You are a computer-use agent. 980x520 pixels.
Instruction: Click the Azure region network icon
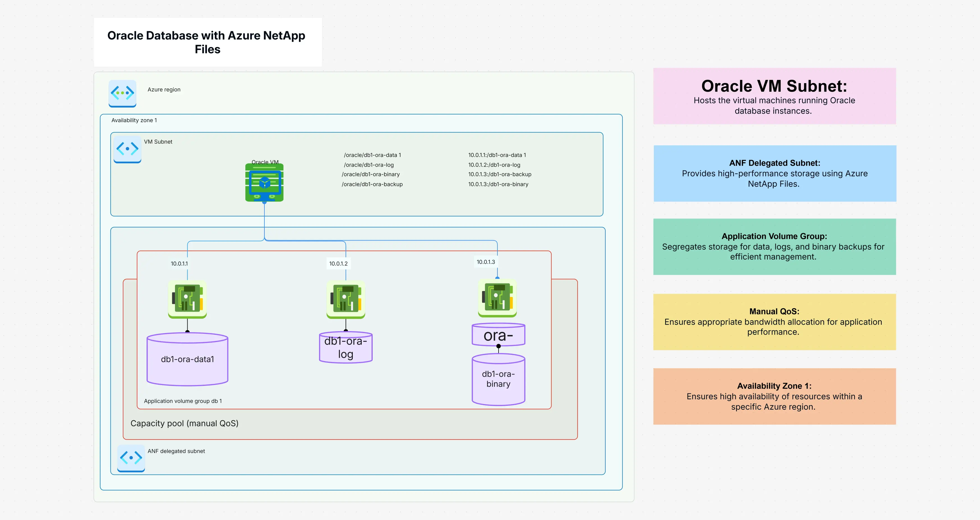click(122, 93)
